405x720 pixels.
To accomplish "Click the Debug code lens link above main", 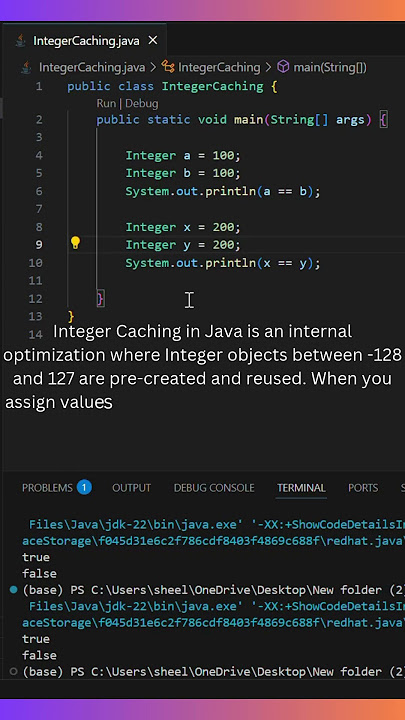I will click(x=141, y=104).
